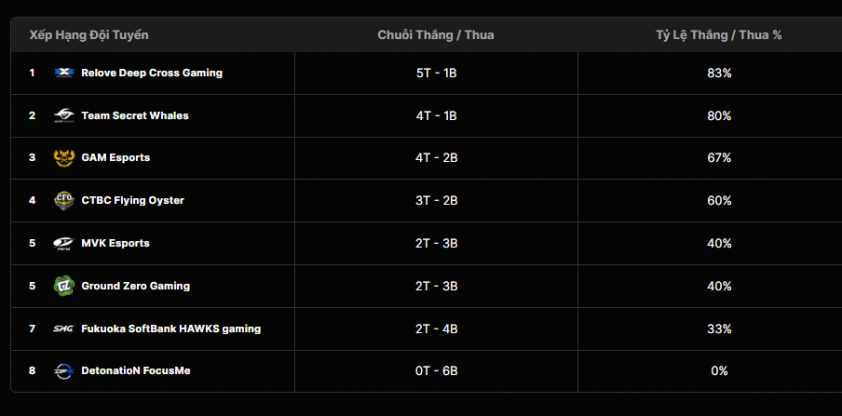Click the Chuỗi Thắng / Thua header
842x416 pixels.
[436, 35]
